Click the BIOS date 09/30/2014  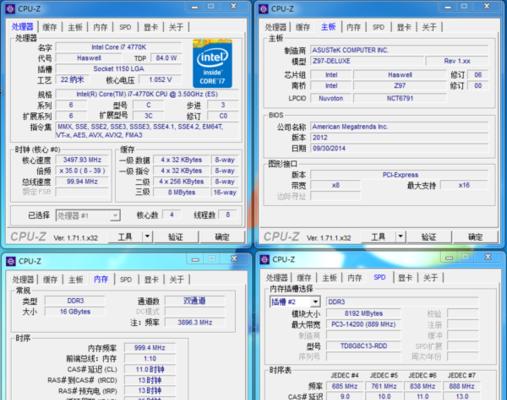click(x=399, y=148)
